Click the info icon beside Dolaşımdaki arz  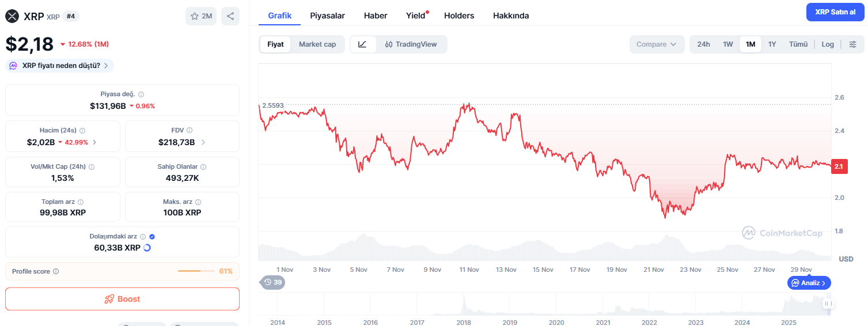(x=143, y=237)
